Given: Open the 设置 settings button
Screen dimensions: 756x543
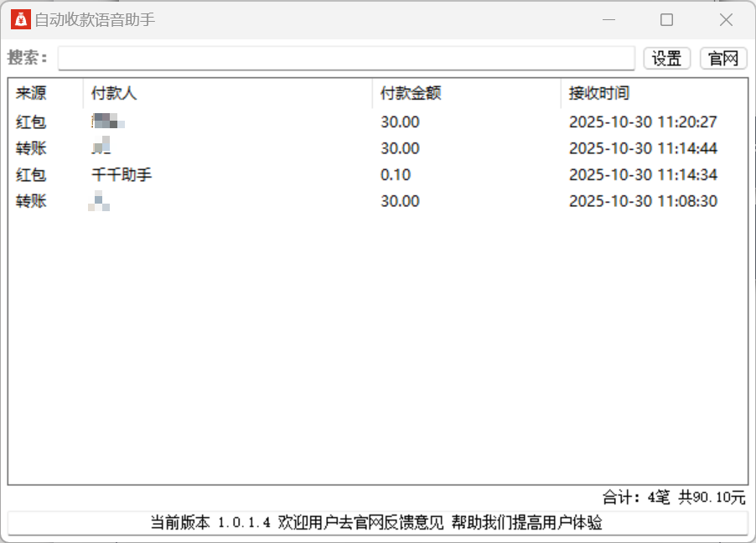Looking at the screenshot, I should pyautogui.click(x=667, y=59).
